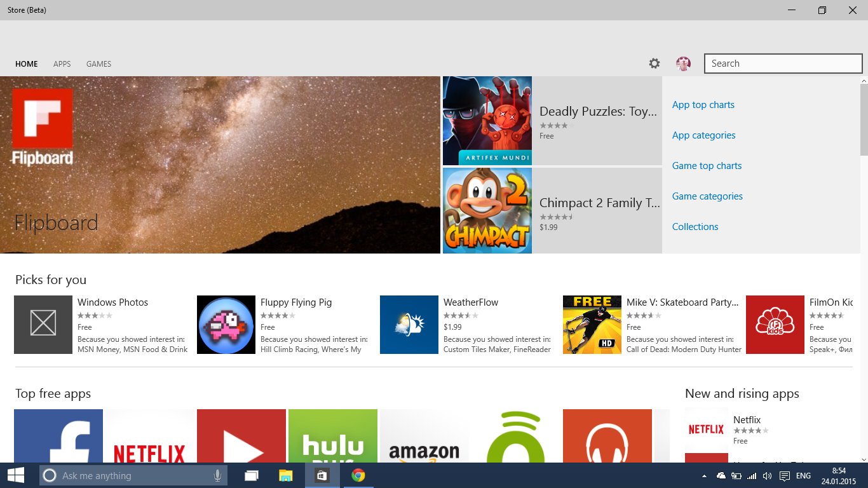Viewport: 868px width, 488px height.
Task: Open the red play-button app tile
Action: [241, 436]
